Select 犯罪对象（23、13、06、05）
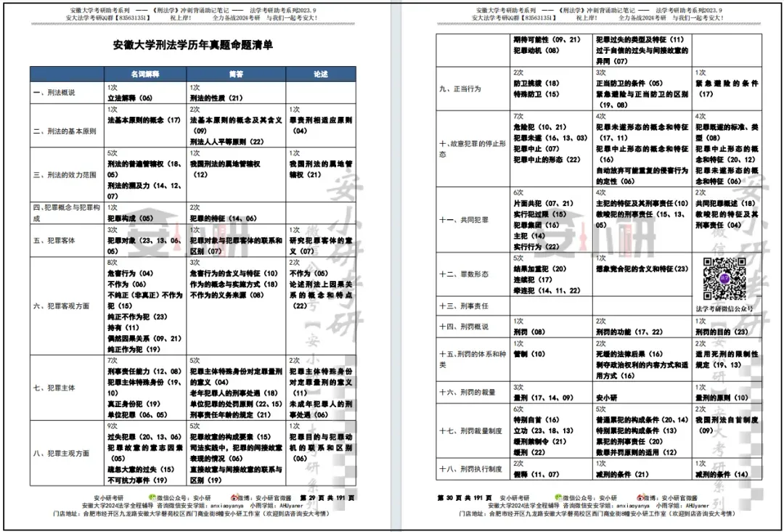The image size is (784, 532). point(145,245)
